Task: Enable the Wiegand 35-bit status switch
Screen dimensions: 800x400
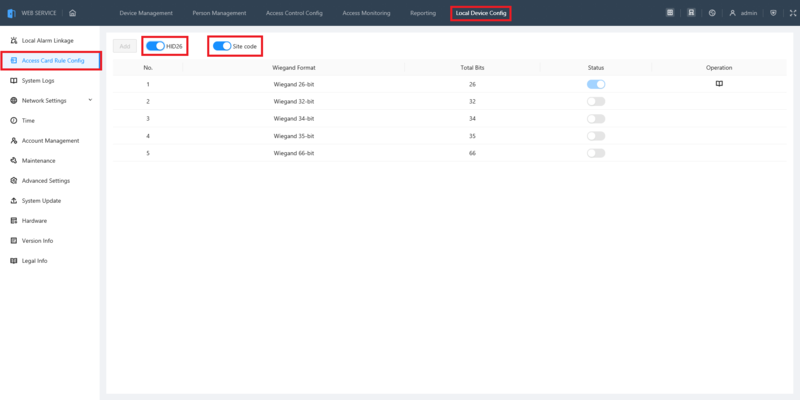Action: pos(596,136)
